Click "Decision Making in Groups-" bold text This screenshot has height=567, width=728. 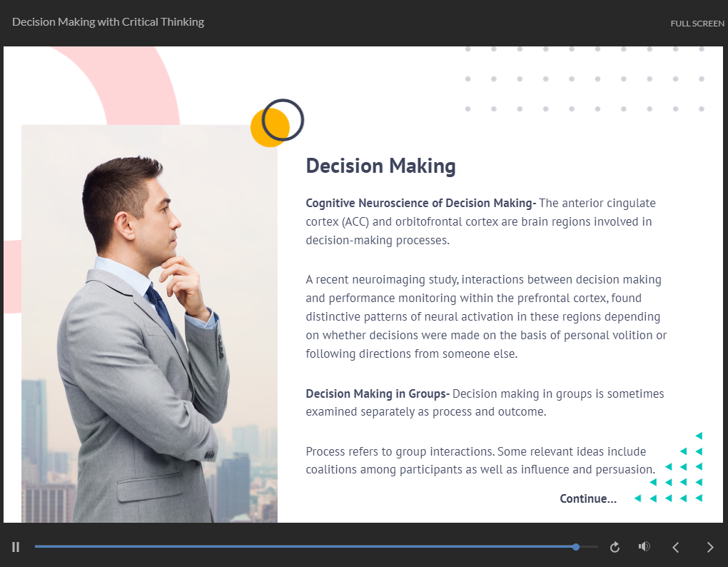click(377, 393)
